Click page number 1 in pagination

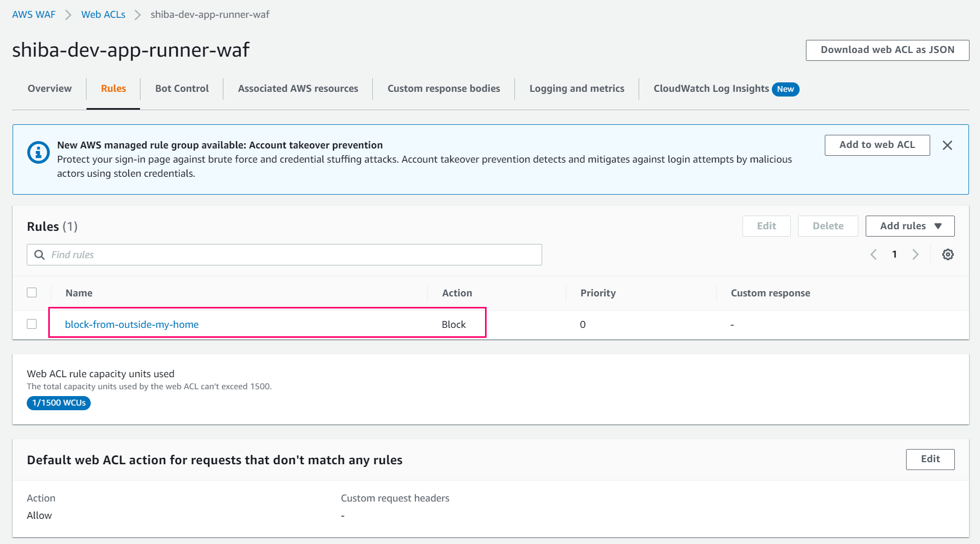(x=895, y=254)
